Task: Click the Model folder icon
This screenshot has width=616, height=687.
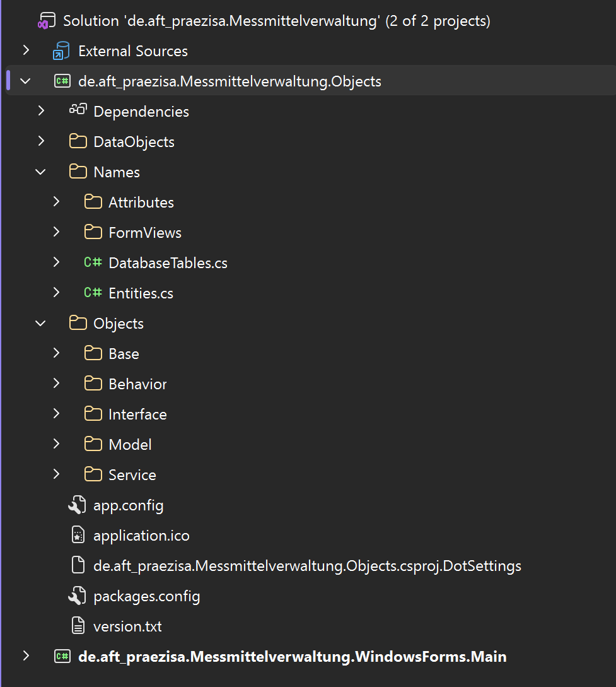Action: (93, 444)
